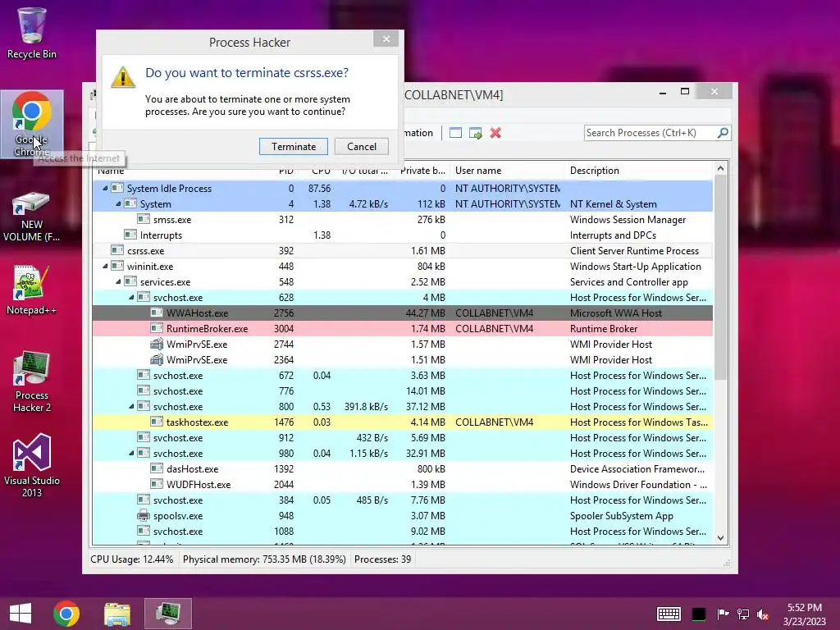Open the touch keyboard tray icon

(669, 614)
